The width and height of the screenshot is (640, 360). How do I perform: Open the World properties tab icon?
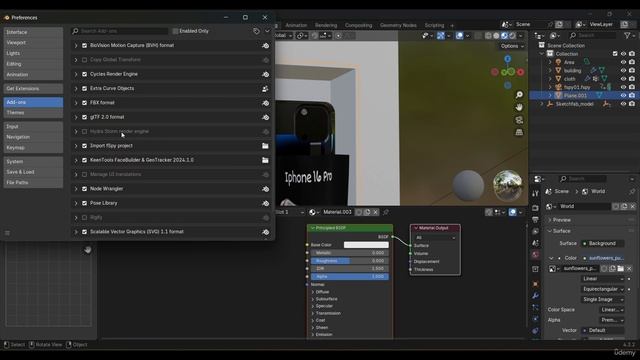point(536,255)
